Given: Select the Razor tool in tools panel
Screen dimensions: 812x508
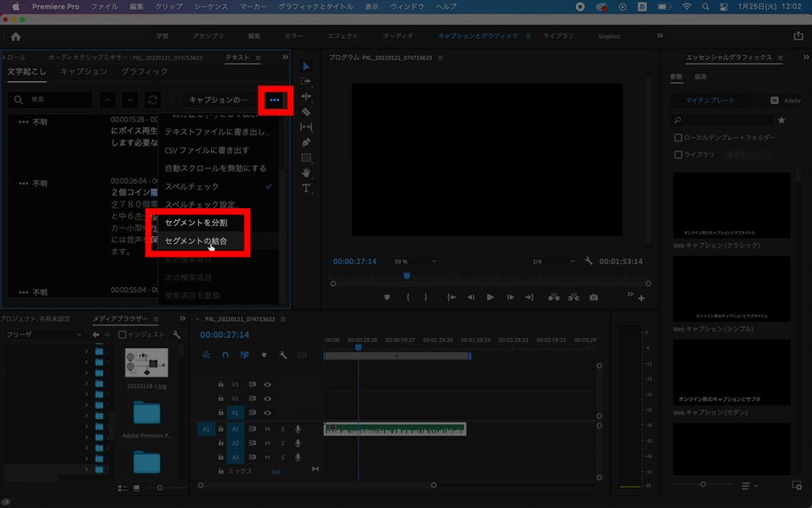Looking at the screenshot, I should 306,112.
